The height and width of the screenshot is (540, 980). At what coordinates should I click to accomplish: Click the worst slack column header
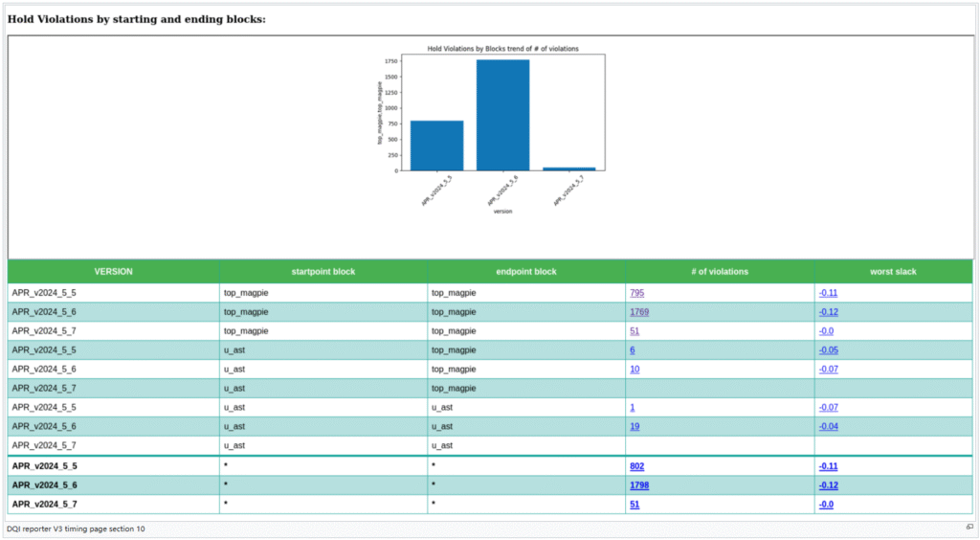pyautogui.click(x=893, y=272)
